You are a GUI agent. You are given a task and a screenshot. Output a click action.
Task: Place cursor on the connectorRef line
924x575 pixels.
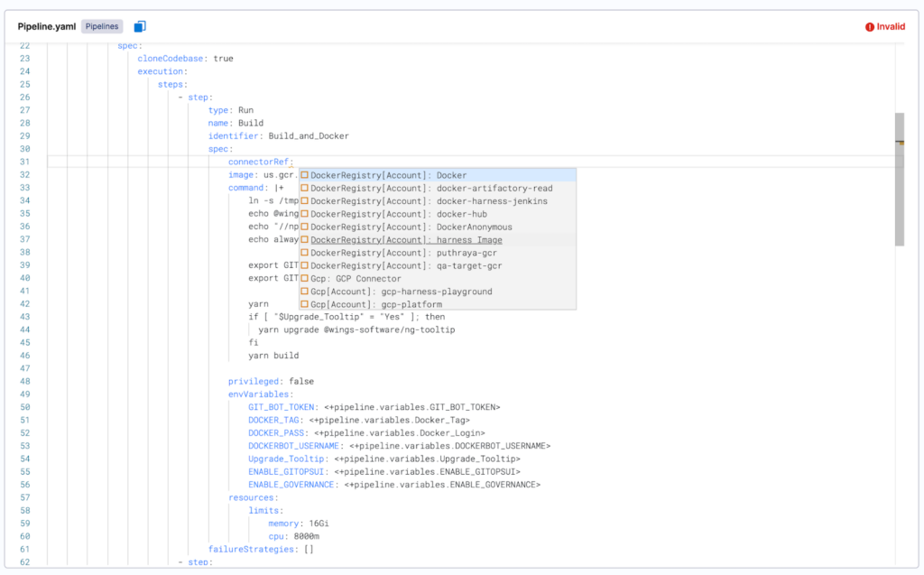(x=260, y=162)
